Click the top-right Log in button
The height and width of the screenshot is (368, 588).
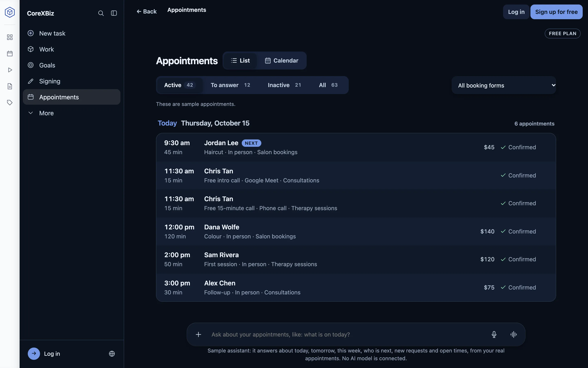click(x=516, y=12)
